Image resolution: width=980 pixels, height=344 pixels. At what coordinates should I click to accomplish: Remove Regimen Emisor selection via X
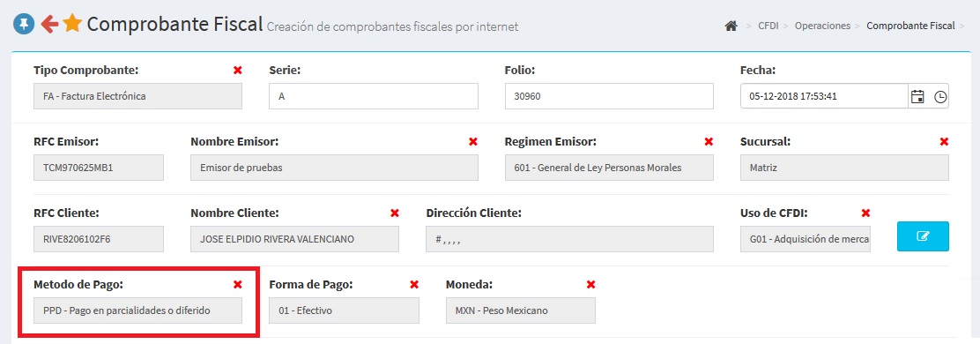click(709, 141)
